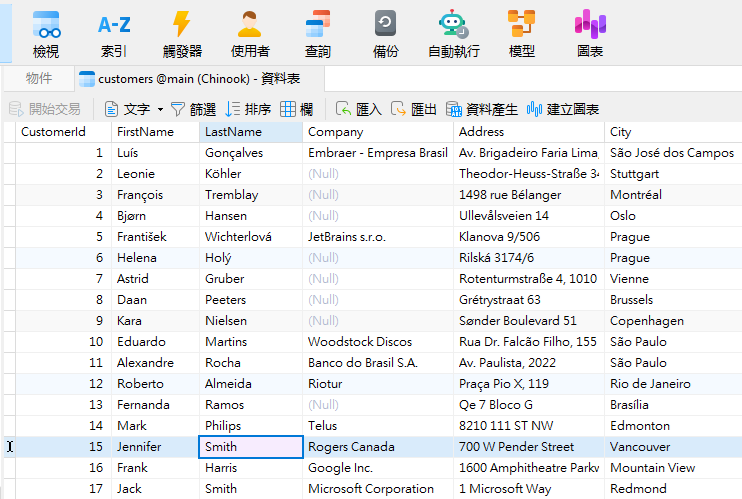Image resolution: width=742 pixels, height=499 pixels.
Task: Click 建立圖表 (Create Chart) button
Action: [x=562, y=109]
